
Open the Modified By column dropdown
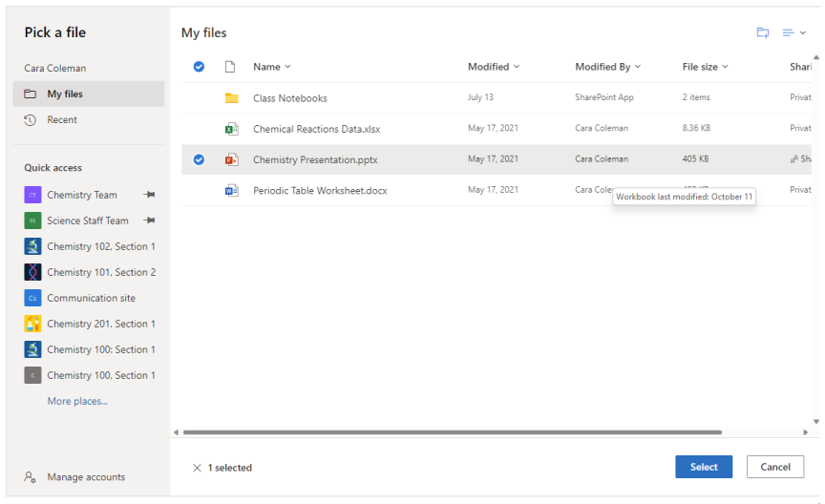(638, 67)
